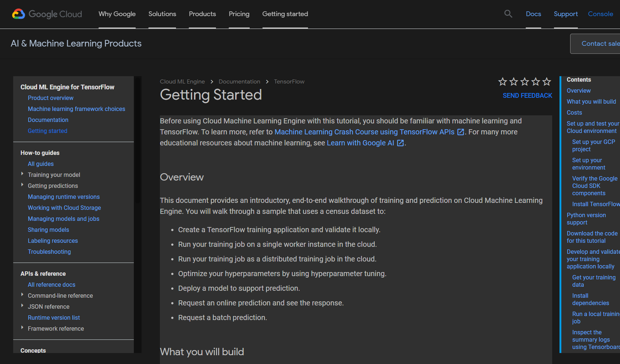The width and height of the screenshot is (620, 364).
Task: Click AI & Machine Learning Products title
Action: (x=76, y=43)
